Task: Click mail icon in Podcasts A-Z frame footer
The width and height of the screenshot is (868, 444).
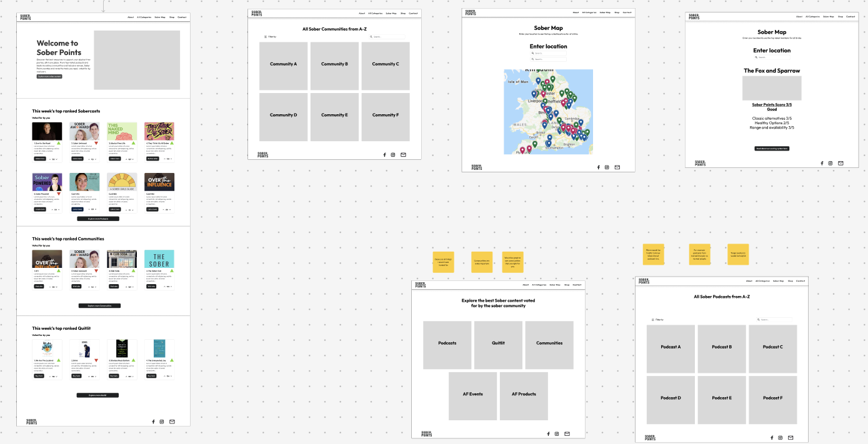Action: [791, 438]
